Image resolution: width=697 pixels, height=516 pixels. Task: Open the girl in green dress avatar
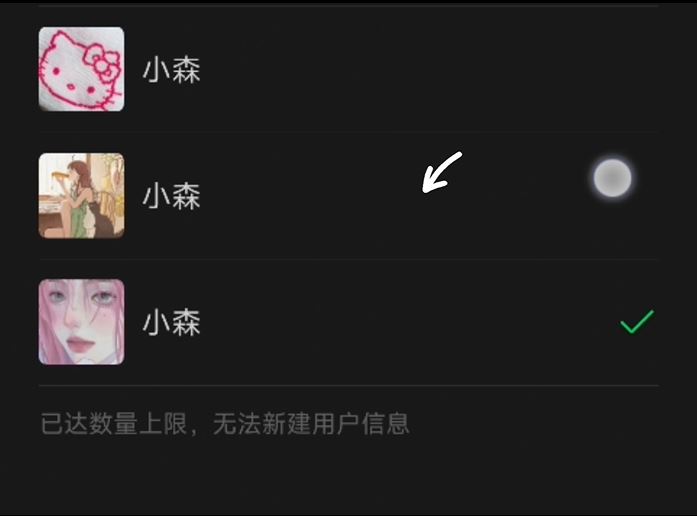[81, 196]
